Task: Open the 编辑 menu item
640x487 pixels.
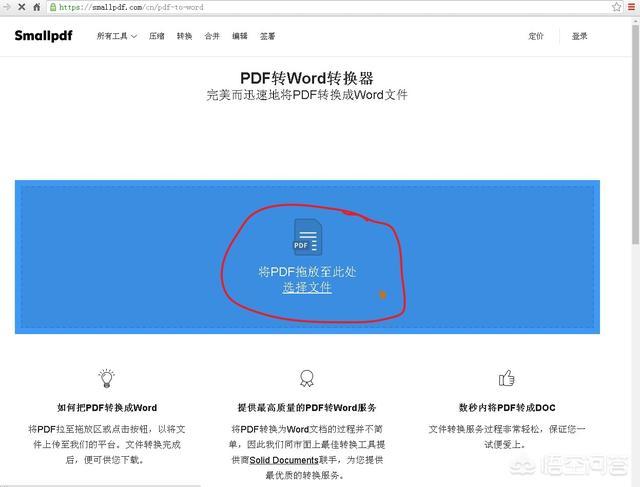Action: [x=240, y=36]
